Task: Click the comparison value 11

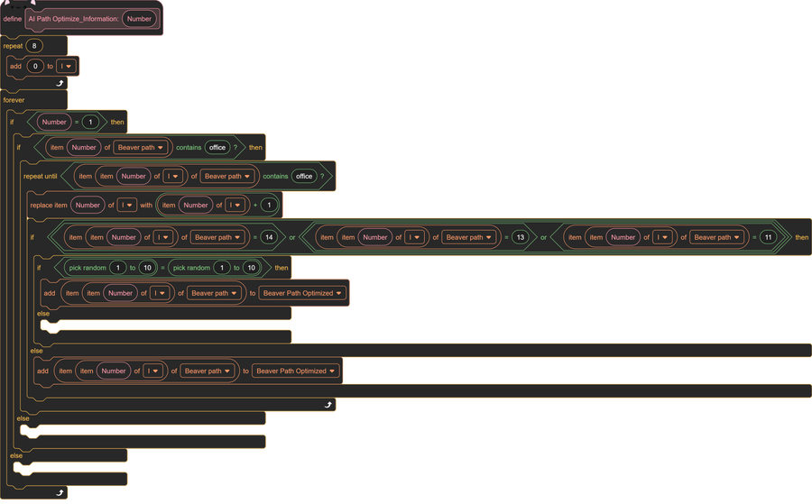Action: [768, 237]
